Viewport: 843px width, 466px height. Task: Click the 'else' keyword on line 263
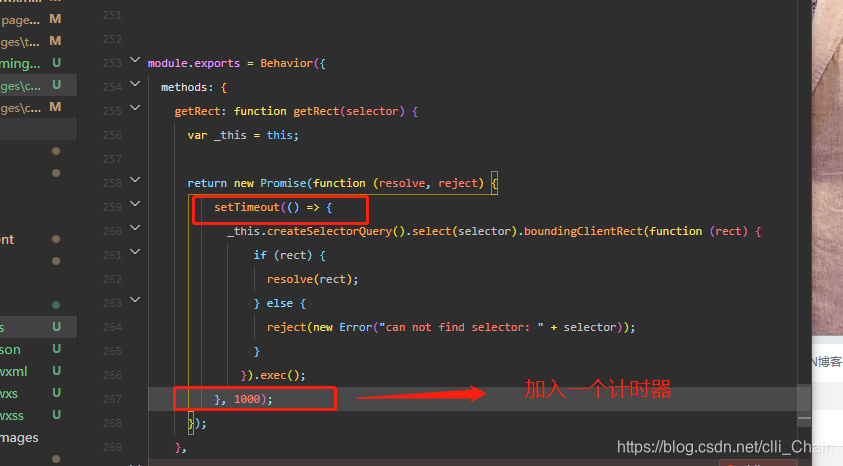pyautogui.click(x=280, y=303)
